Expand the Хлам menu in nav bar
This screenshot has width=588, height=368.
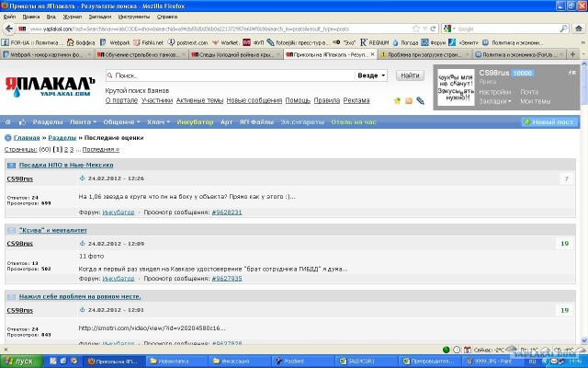click(x=158, y=122)
